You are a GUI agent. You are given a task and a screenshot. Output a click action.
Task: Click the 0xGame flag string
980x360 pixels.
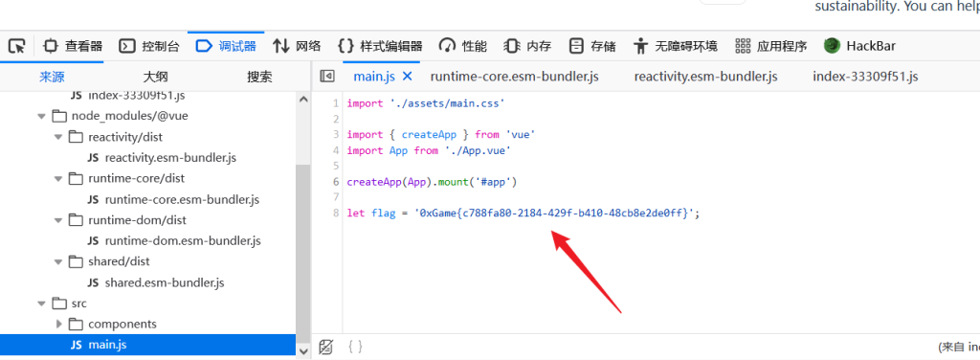click(554, 214)
